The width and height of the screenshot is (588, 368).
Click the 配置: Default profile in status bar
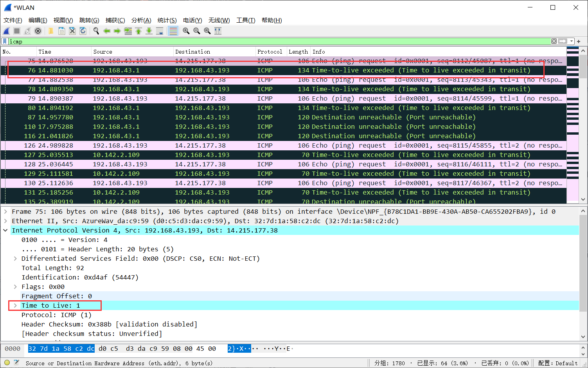[x=558, y=363]
